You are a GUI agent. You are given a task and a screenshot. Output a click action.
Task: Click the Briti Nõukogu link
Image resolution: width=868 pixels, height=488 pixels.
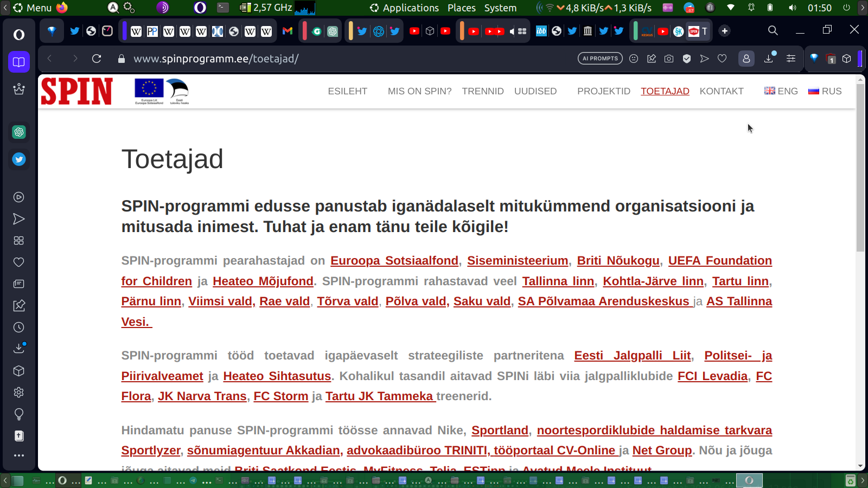point(618,261)
